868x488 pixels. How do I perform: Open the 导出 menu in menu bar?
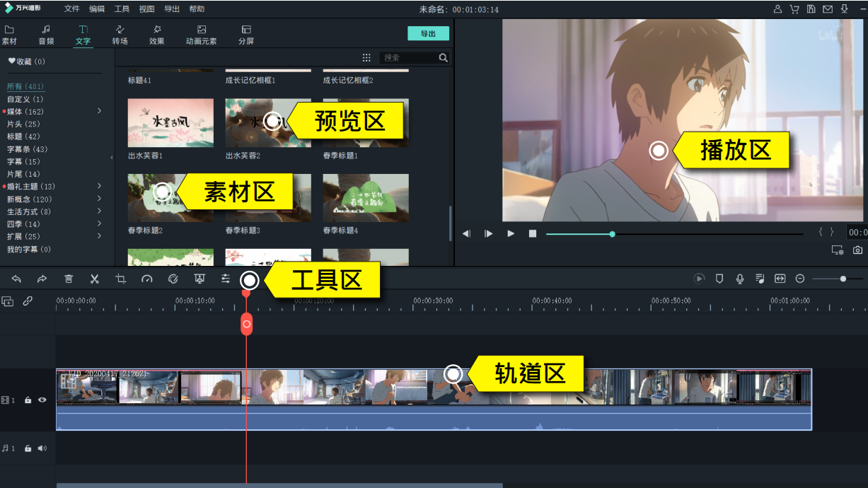tap(172, 9)
